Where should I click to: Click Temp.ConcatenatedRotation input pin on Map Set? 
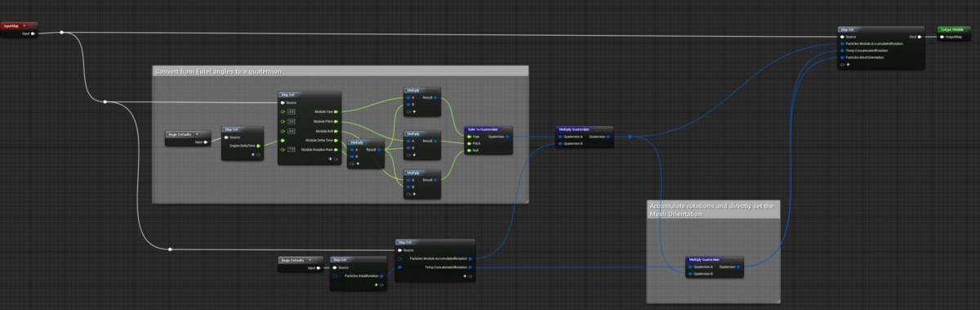pyautogui.click(x=842, y=51)
